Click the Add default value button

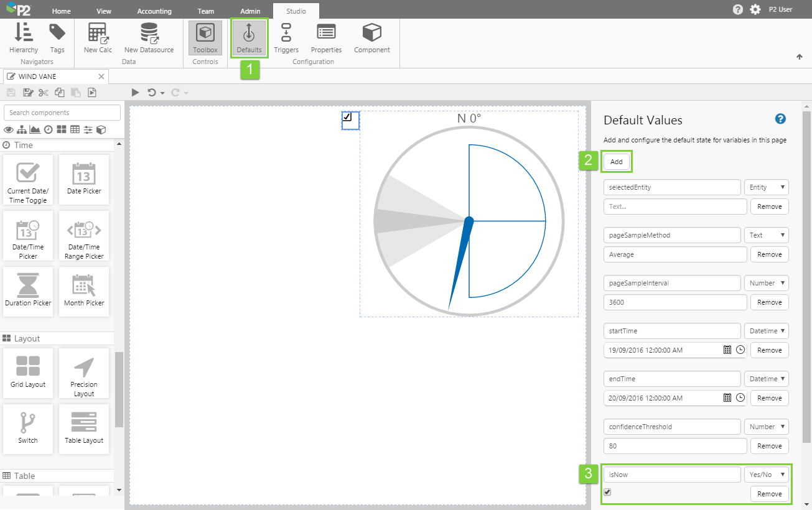click(x=616, y=162)
